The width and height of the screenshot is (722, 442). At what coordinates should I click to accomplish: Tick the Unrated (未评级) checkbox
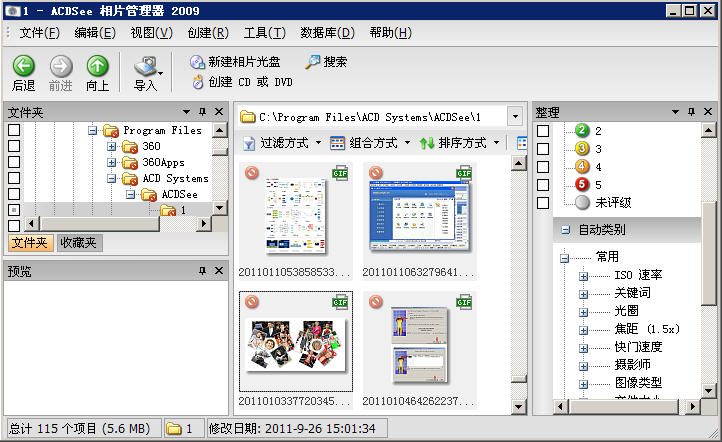543,203
